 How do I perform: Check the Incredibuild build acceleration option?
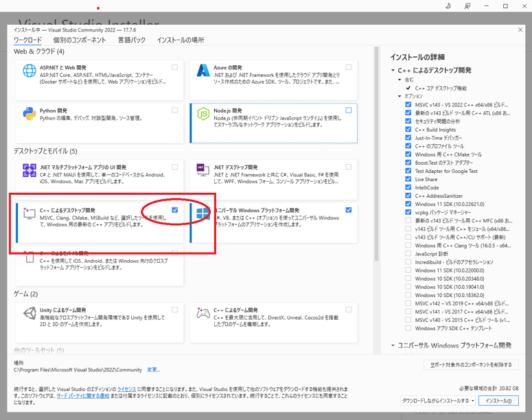coord(408,262)
